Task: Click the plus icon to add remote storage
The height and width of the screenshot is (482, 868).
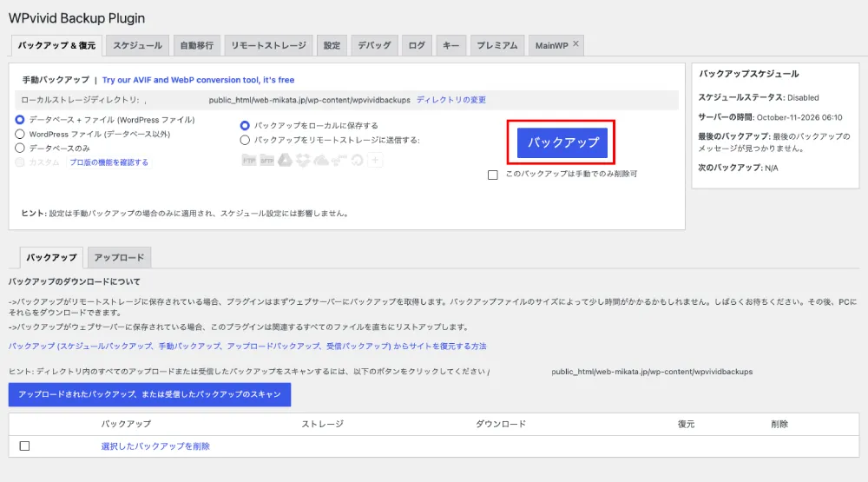Action: [x=375, y=161]
